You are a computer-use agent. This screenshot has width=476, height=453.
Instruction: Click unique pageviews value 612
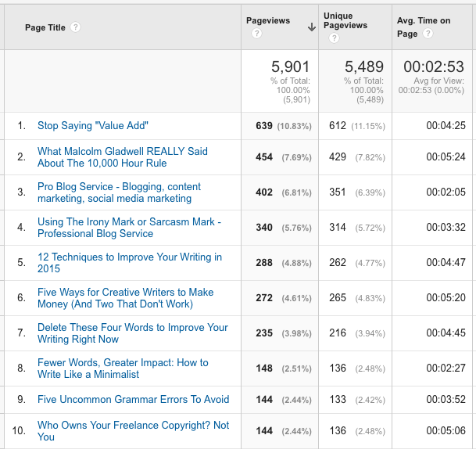coord(338,126)
